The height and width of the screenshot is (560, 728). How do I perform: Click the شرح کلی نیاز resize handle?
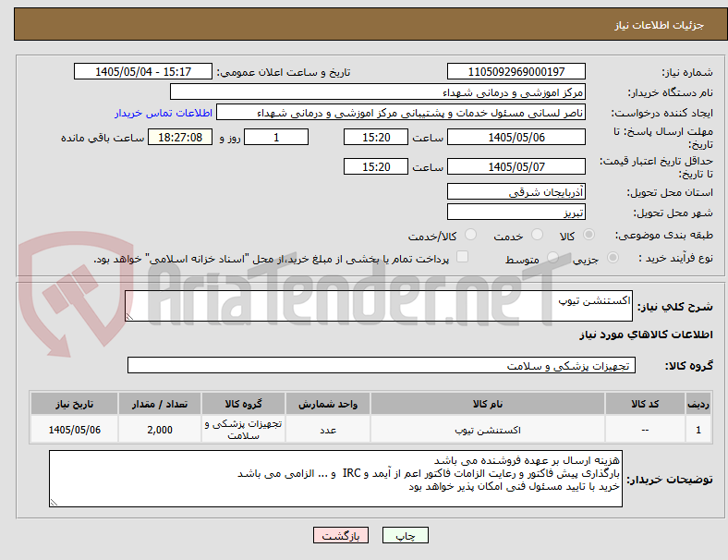pos(129,317)
